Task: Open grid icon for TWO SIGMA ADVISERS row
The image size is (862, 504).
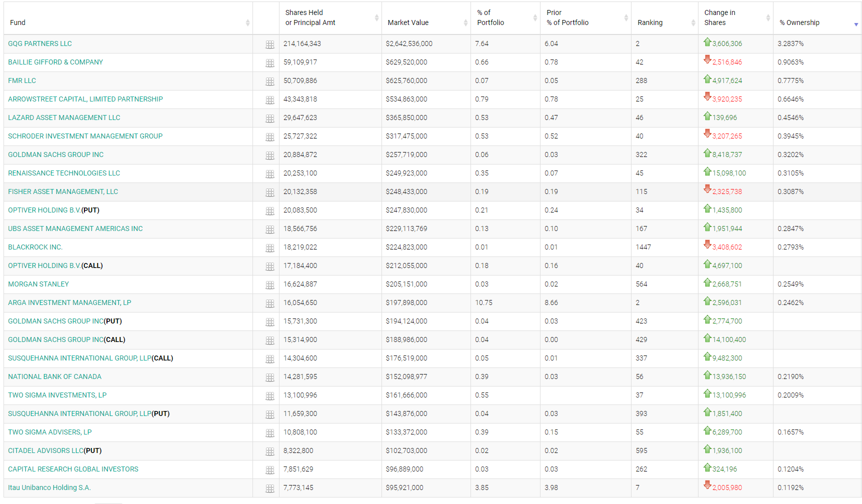Action: [x=270, y=433]
